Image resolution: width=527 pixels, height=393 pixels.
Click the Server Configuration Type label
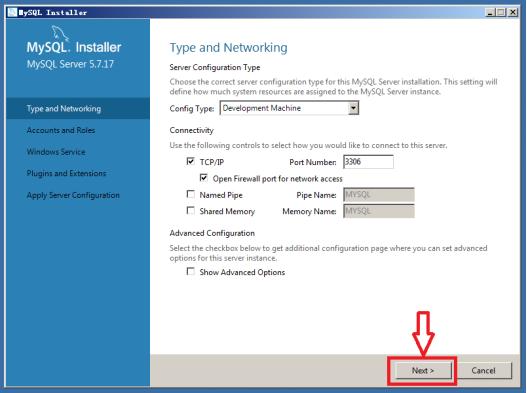[215, 67]
